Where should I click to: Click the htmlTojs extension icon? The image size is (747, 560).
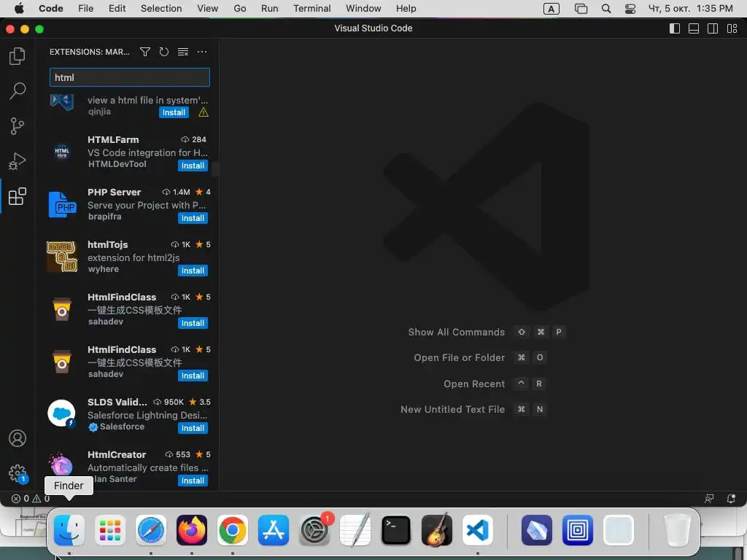coord(62,257)
